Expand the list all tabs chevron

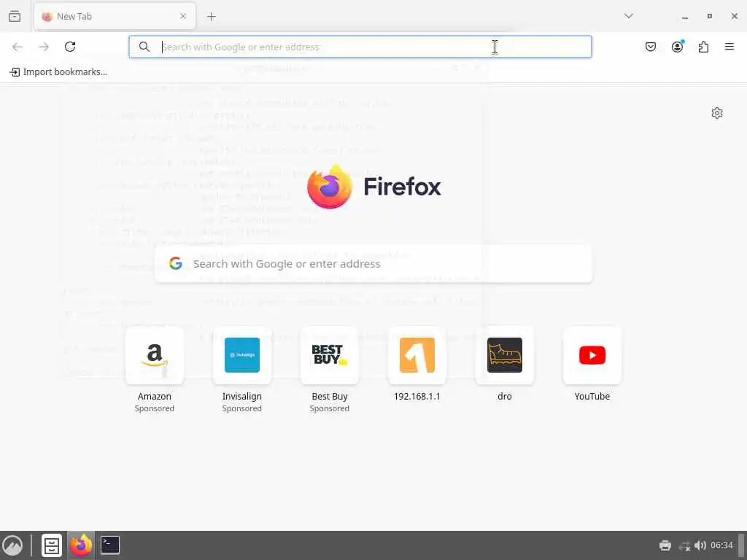628,16
